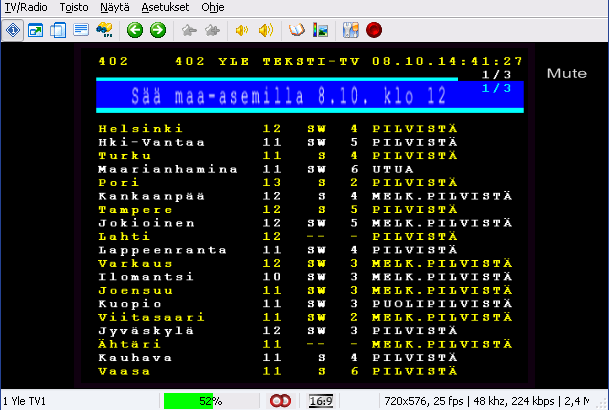Click the Maarianhamina station name
This screenshot has height=412, width=610.
[168, 169]
